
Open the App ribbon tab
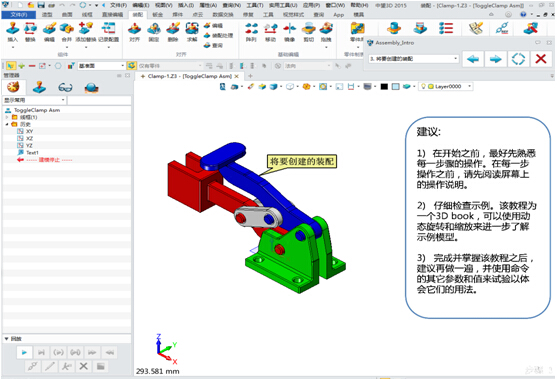(x=339, y=15)
